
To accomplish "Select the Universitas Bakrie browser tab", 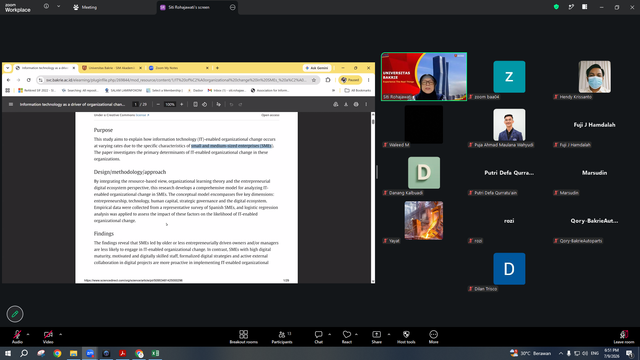I will click(x=112, y=68).
